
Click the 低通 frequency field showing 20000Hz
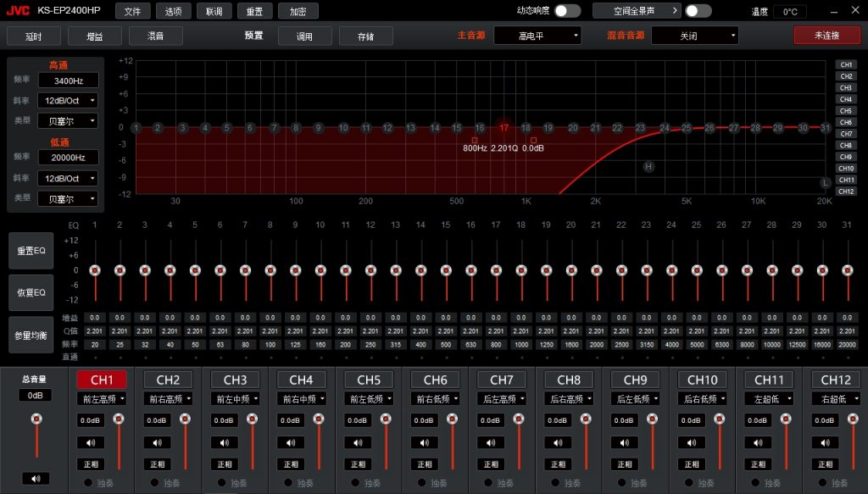click(x=69, y=158)
